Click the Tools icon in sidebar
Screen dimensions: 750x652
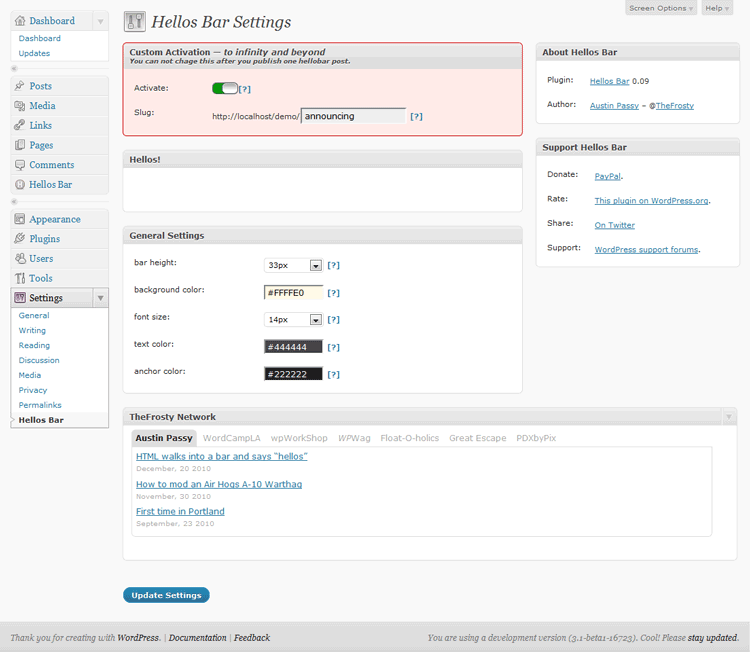(20, 278)
